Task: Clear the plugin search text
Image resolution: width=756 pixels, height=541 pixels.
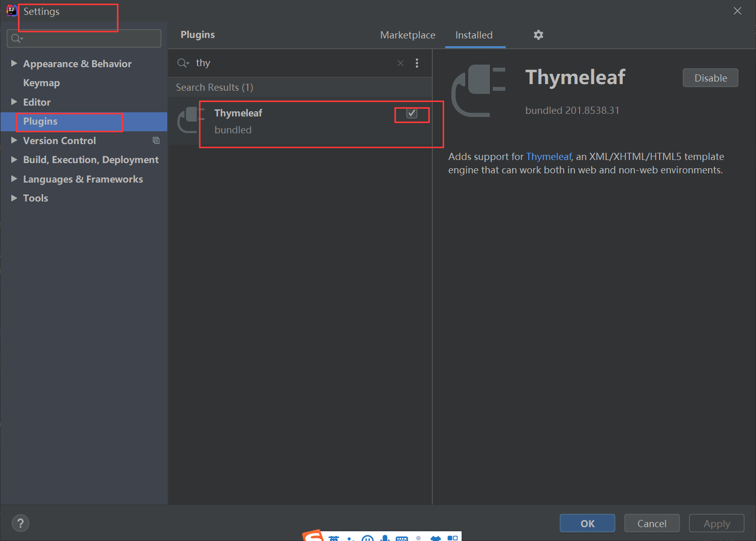Action: tap(401, 63)
